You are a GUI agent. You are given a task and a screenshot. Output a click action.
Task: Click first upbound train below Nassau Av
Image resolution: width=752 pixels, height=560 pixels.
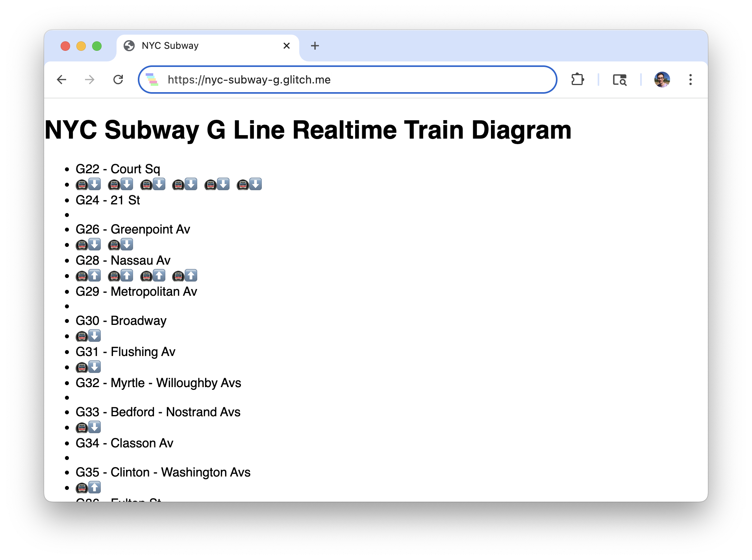click(88, 276)
